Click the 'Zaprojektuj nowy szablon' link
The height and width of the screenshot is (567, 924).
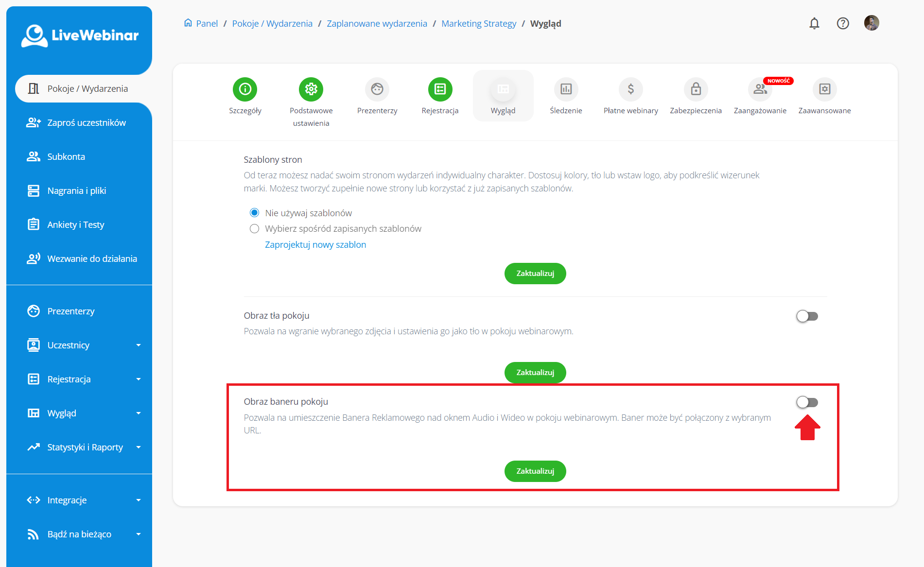(x=315, y=245)
